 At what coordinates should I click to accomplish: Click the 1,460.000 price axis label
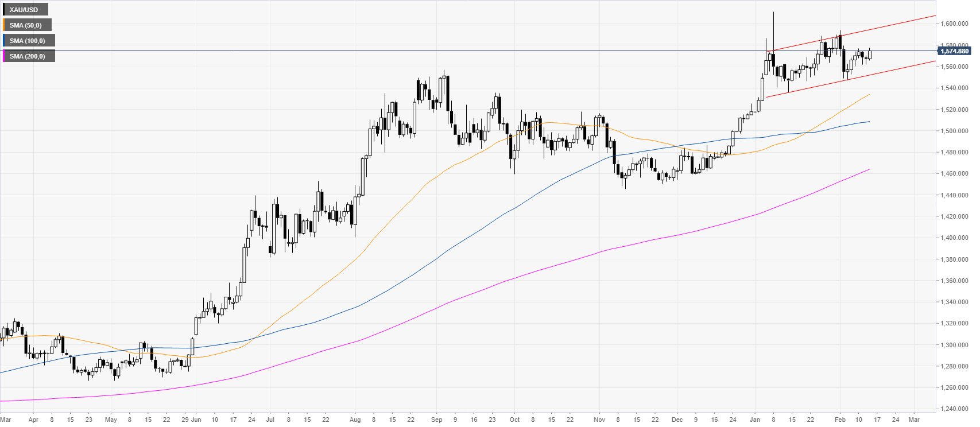[954, 173]
